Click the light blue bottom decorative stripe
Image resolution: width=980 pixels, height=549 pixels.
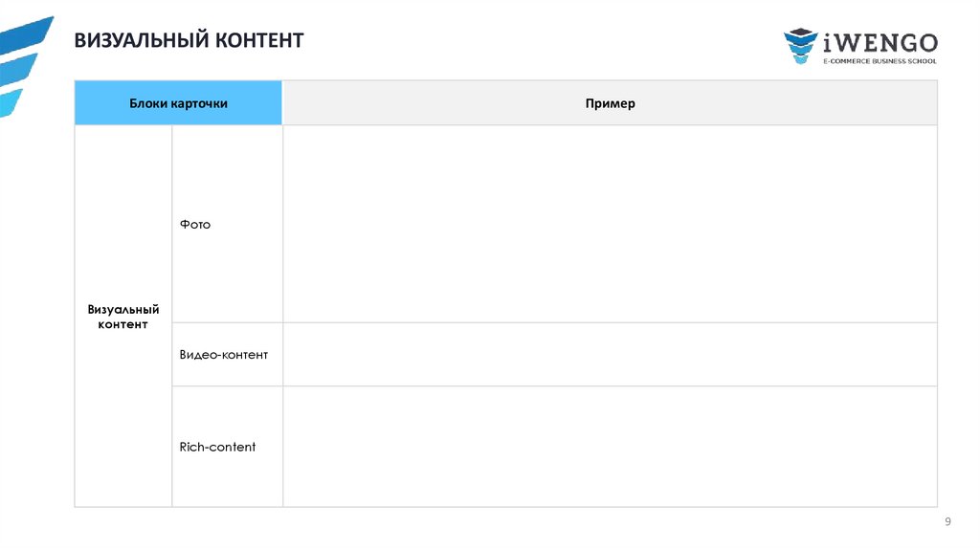(10, 100)
